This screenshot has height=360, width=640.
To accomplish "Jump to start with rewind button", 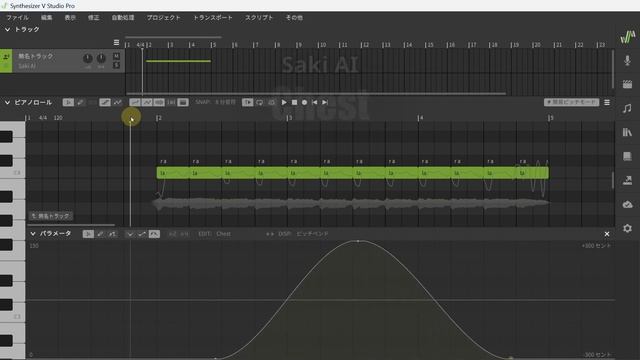I will pos(315,102).
